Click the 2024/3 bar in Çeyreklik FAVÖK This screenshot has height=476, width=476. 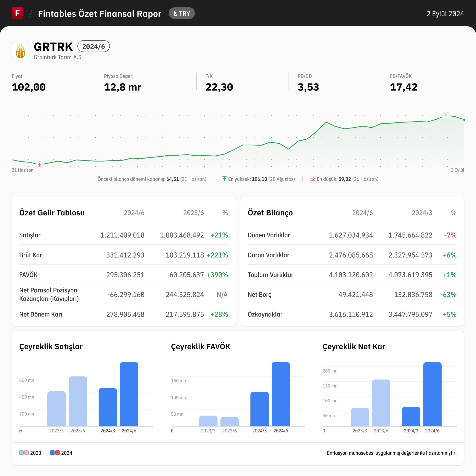click(x=259, y=409)
